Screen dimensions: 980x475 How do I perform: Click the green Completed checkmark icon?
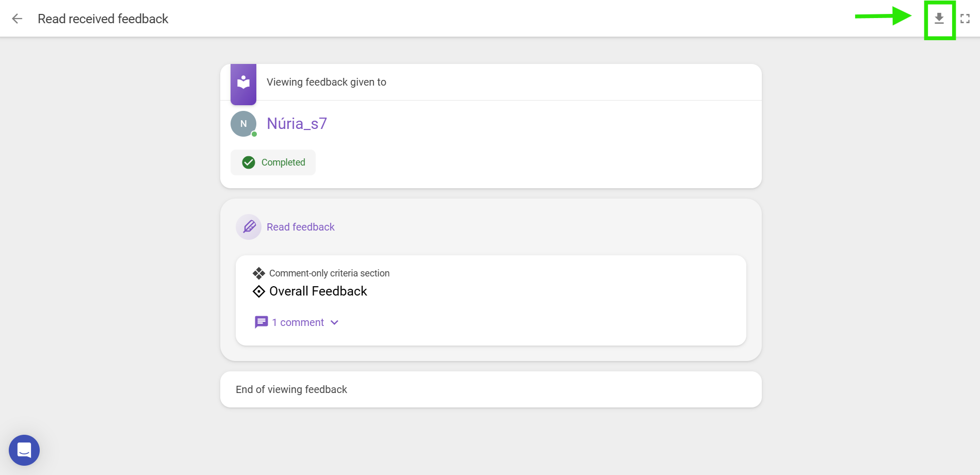249,162
